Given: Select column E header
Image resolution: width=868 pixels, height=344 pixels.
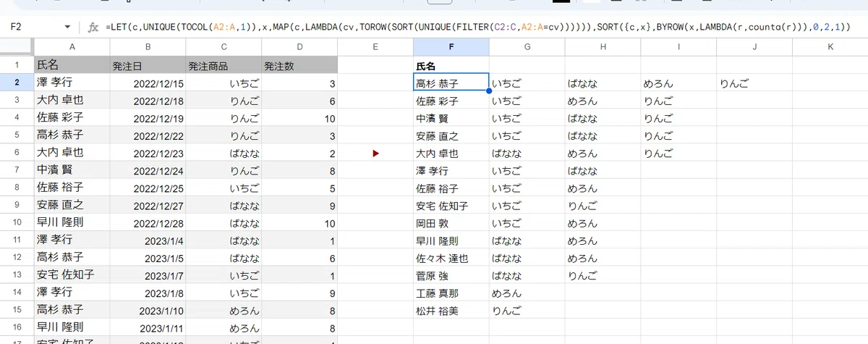Looking at the screenshot, I should 375,46.
